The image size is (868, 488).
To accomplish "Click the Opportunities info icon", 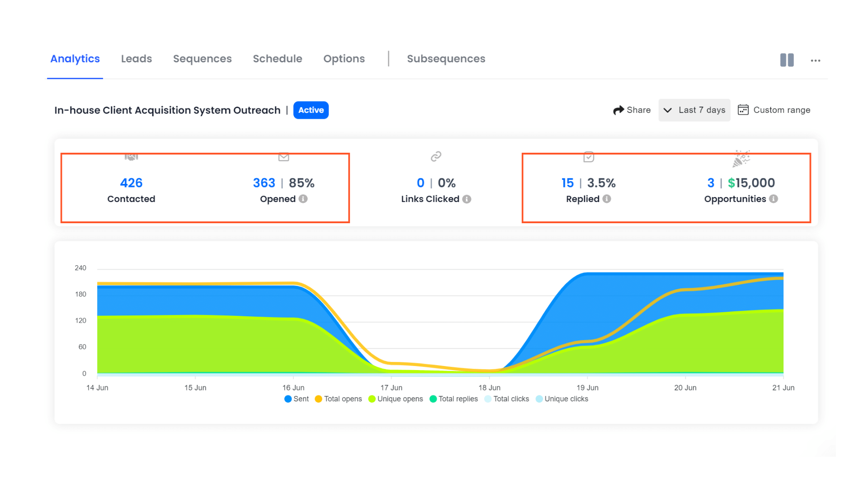I will click(x=774, y=199).
